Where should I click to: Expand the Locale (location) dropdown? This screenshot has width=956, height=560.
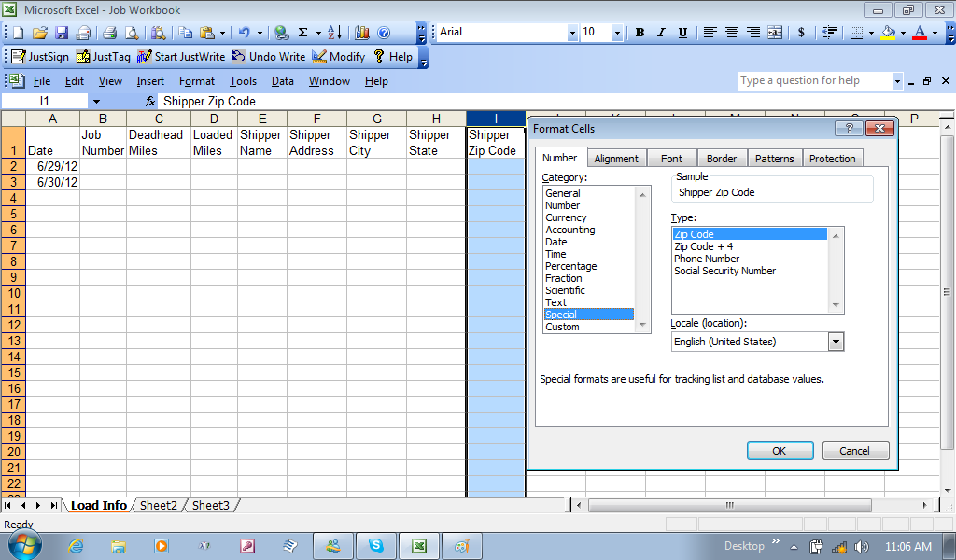836,342
